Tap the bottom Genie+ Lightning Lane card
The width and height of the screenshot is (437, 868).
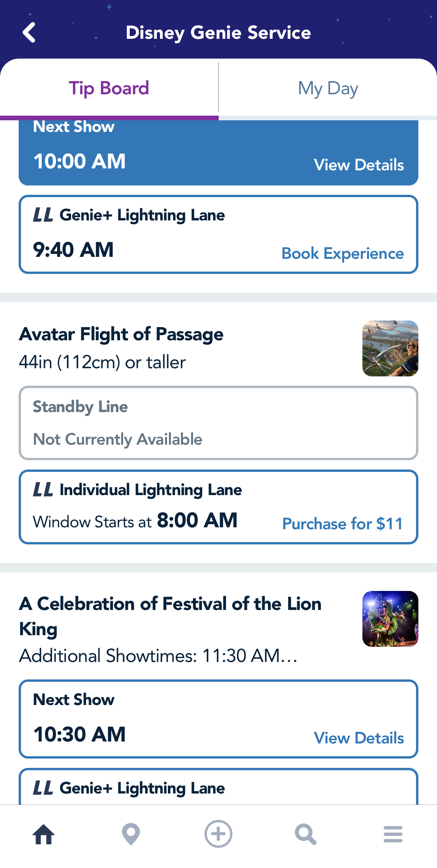pos(218,788)
